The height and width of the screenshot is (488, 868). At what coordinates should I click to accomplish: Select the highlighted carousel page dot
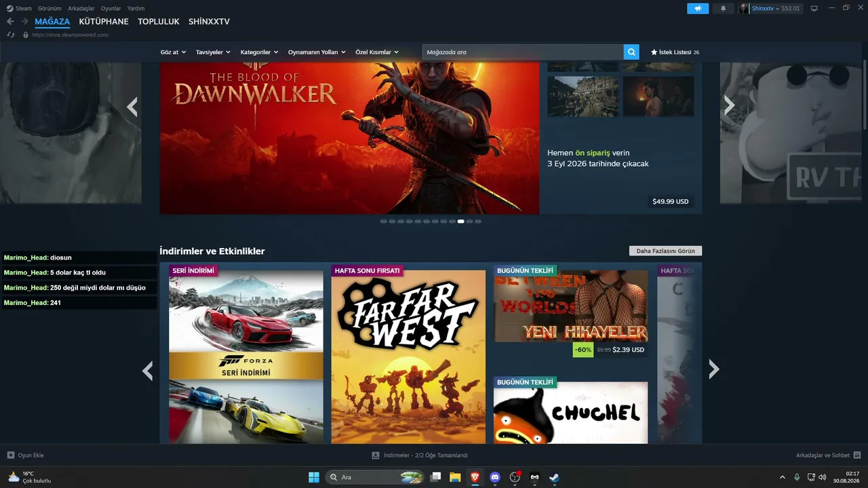coord(461,221)
